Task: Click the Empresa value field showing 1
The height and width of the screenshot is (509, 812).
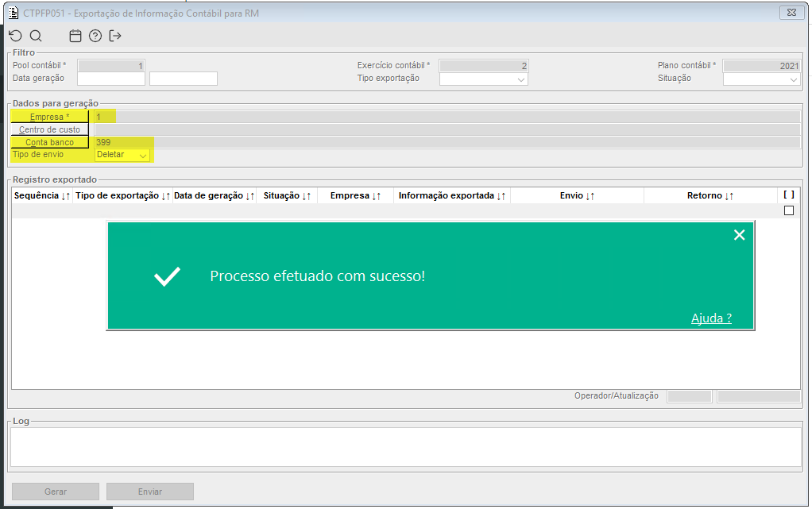Action: tap(447, 117)
